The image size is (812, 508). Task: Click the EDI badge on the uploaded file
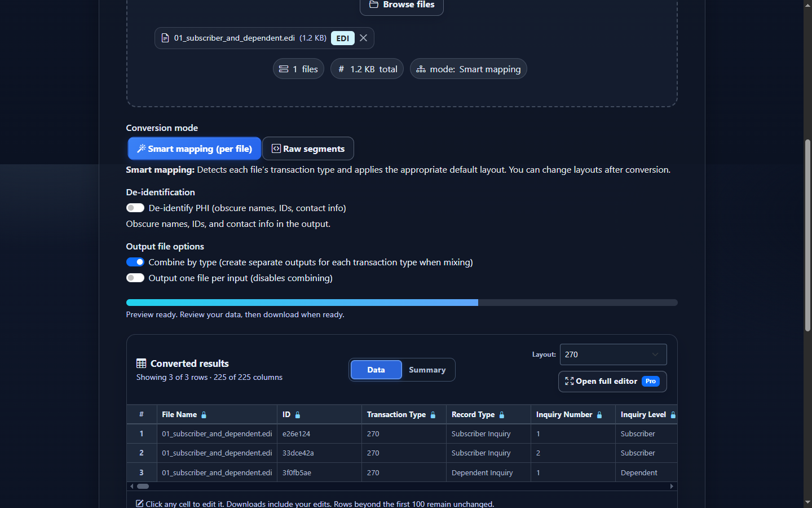tap(343, 38)
